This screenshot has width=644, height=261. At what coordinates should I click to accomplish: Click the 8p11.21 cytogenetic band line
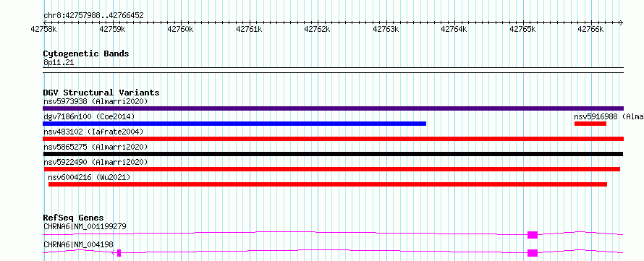pyautogui.click(x=333, y=70)
